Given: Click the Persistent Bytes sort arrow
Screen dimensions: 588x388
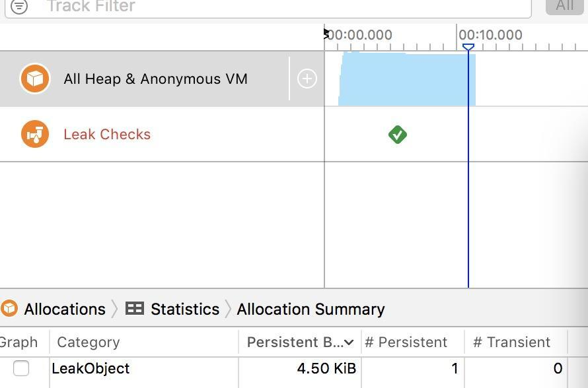Looking at the screenshot, I should point(349,342).
